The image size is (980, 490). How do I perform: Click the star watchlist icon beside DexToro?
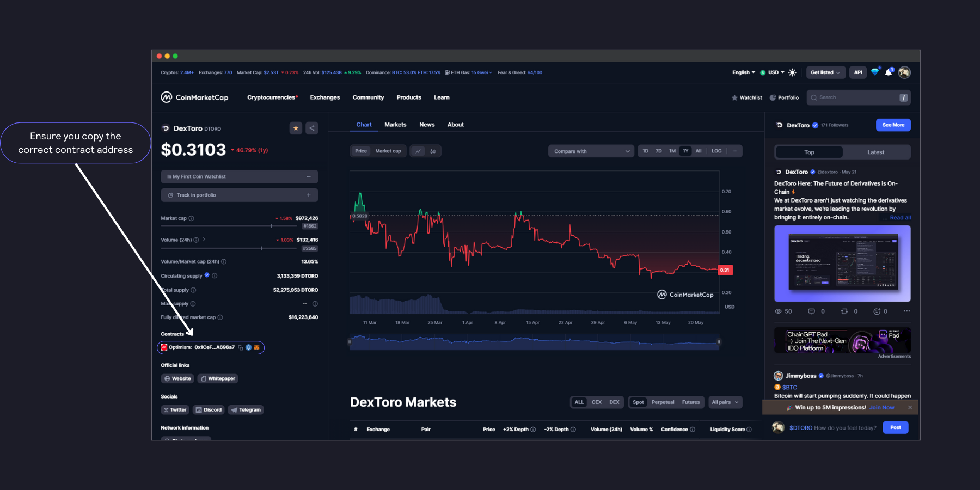296,128
